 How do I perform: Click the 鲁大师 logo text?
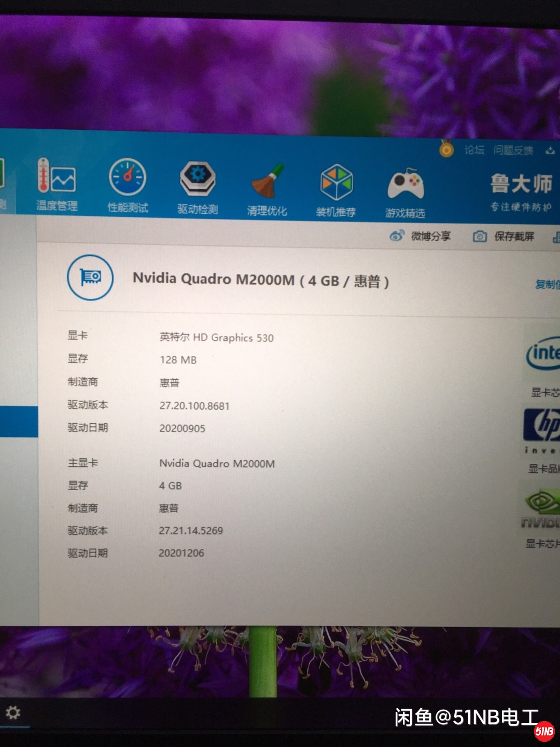coord(521,184)
